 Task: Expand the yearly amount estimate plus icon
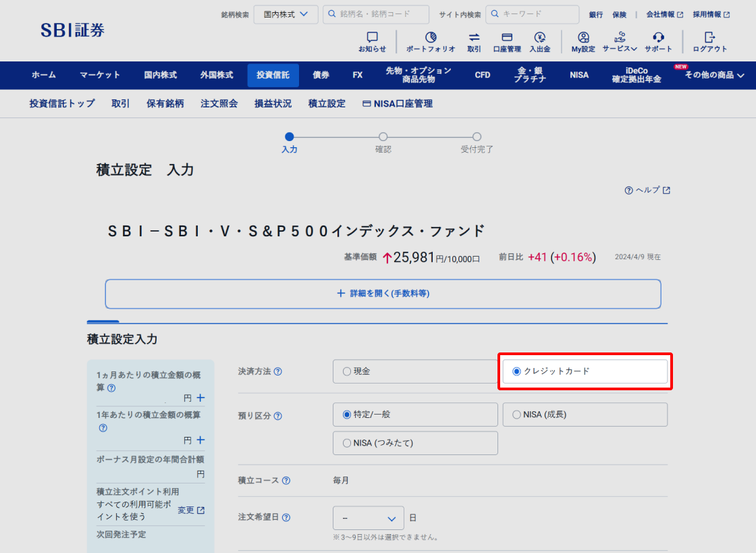[200, 440]
